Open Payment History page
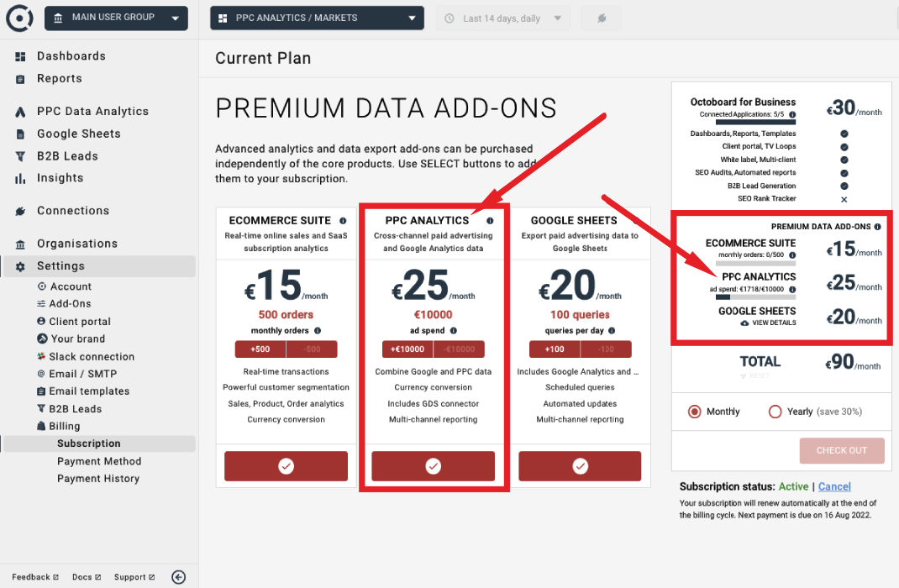Screen dimensions: 899x588 click(x=98, y=479)
